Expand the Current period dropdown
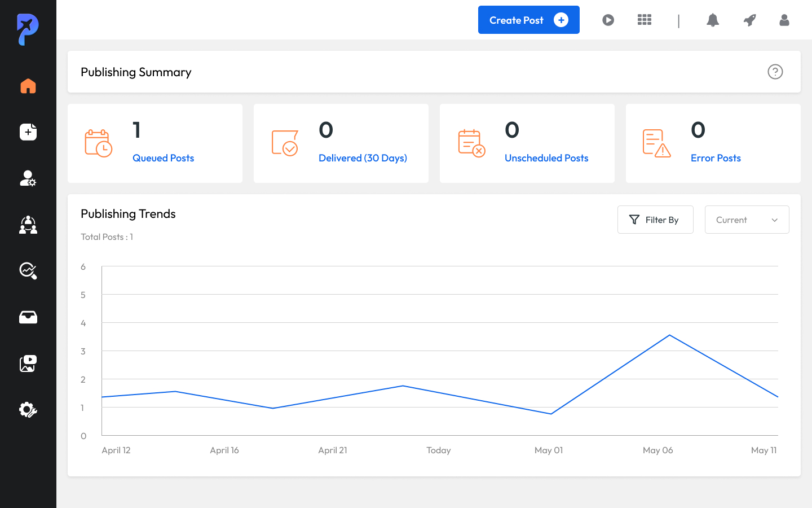This screenshot has width=812, height=508. tap(747, 220)
